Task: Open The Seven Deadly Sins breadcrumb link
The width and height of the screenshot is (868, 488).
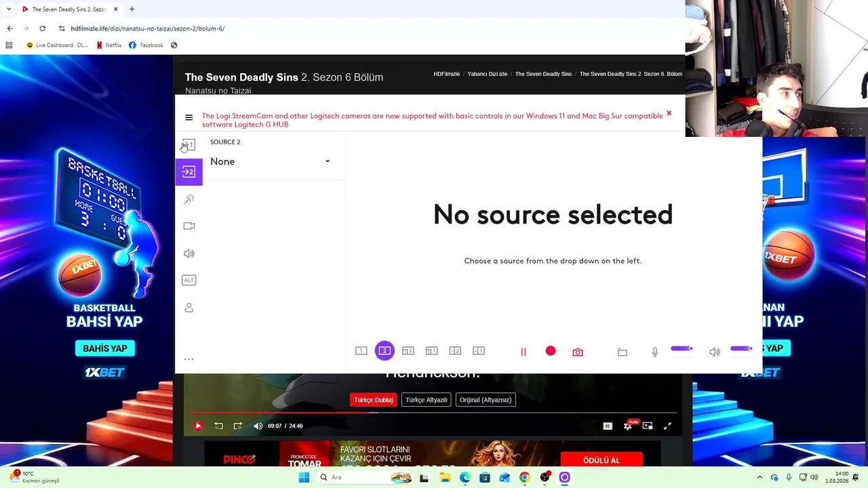Action: pos(544,74)
